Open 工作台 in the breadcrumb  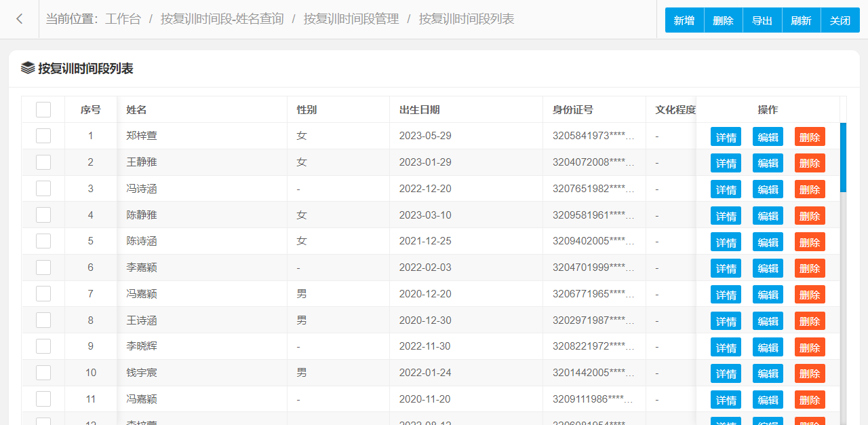[123, 19]
